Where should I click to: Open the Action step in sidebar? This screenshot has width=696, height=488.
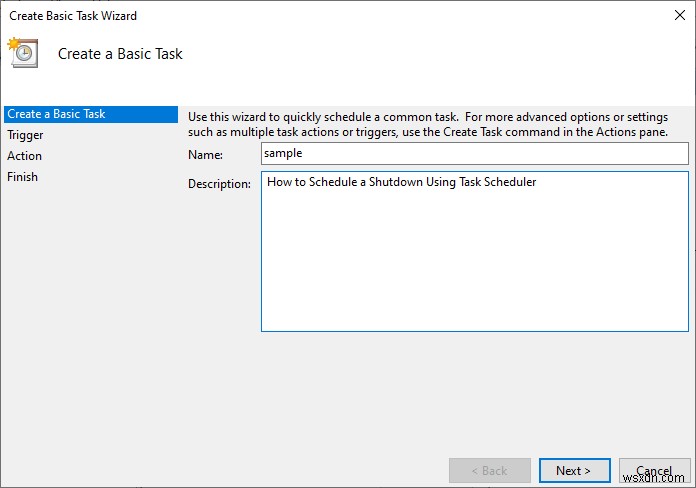[x=25, y=156]
